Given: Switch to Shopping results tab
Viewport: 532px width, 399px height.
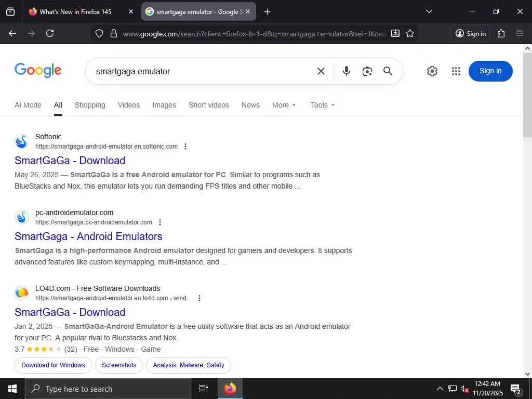Looking at the screenshot, I should (x=90, y=105).
